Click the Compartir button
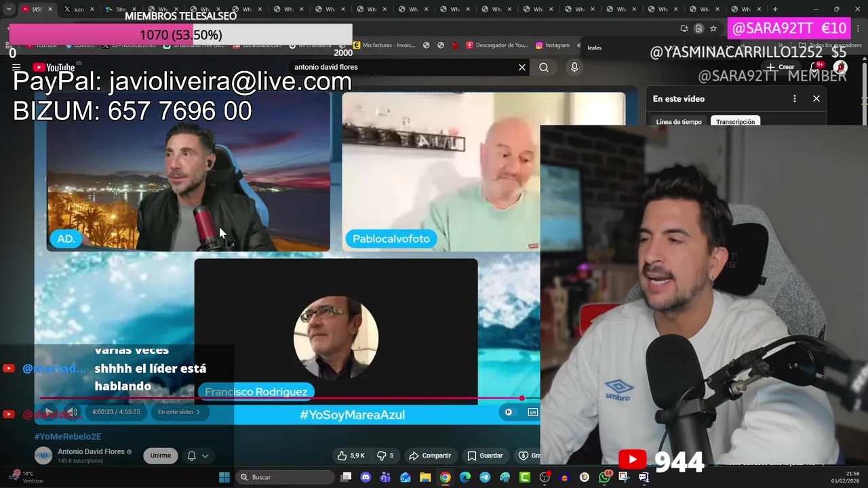This screenshot has width=868, height=488. tap(430, 455)
